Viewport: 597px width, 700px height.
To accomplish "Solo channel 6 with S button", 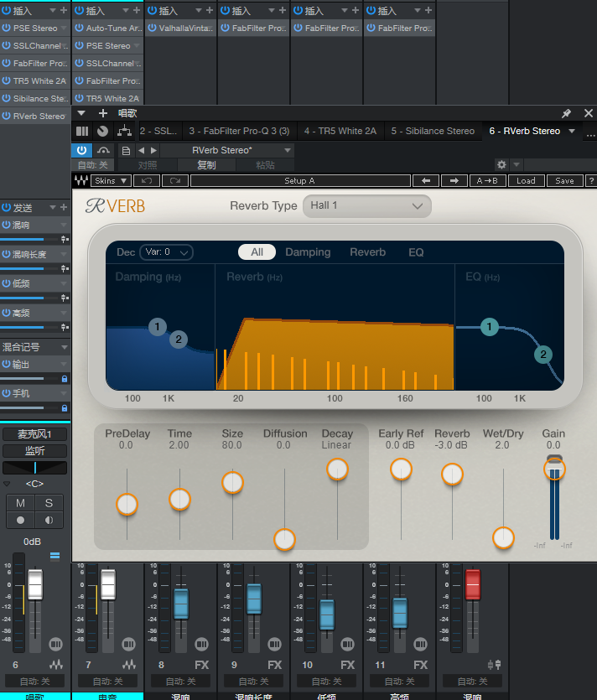I will point(49,503).
